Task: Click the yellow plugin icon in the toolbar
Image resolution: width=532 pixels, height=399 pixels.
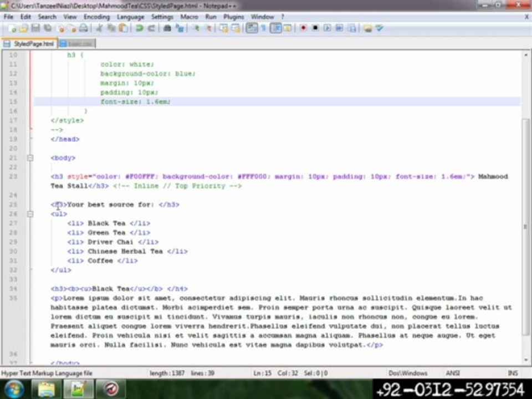Action: tap(367, 28)
